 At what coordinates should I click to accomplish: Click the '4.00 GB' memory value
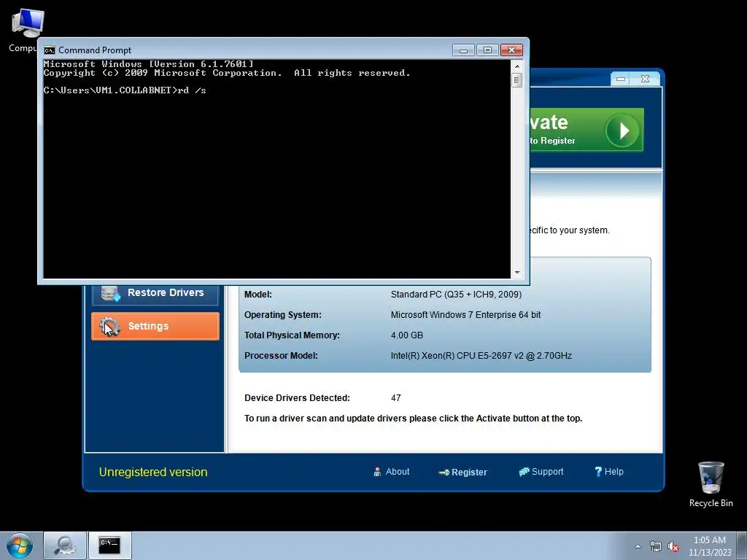pyautogui.click(x=407, y=335)
